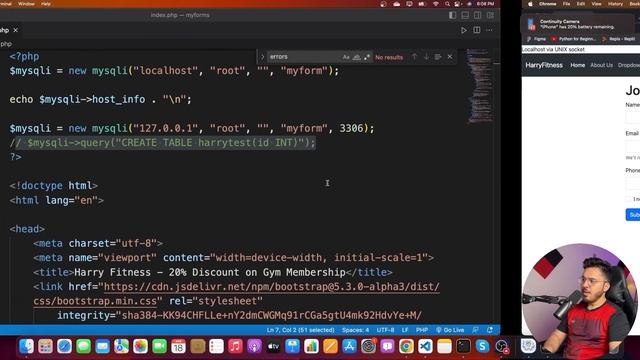Open Terminal from the dock
This screenshot has height=360, width=640.
click(463, 347)
